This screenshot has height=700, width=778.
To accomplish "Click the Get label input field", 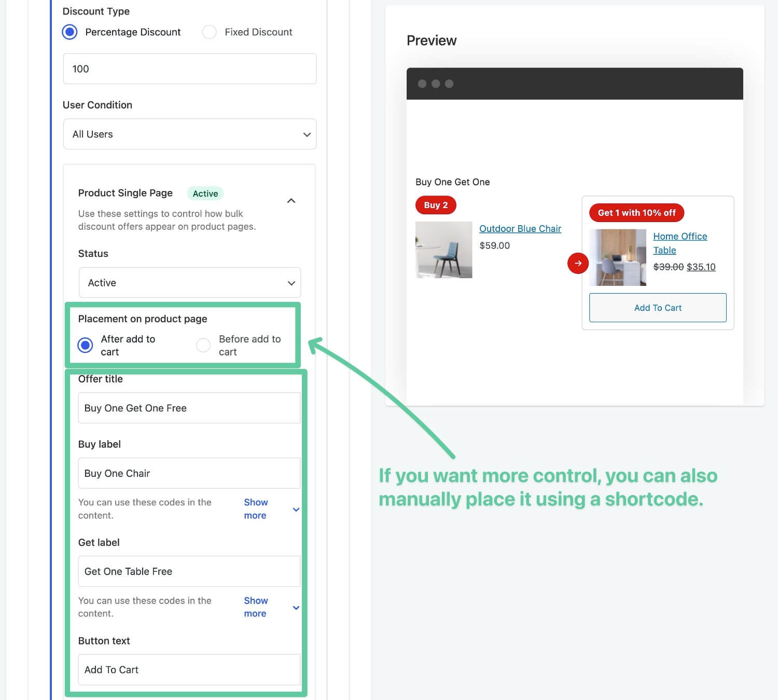I will coord(189,571).
